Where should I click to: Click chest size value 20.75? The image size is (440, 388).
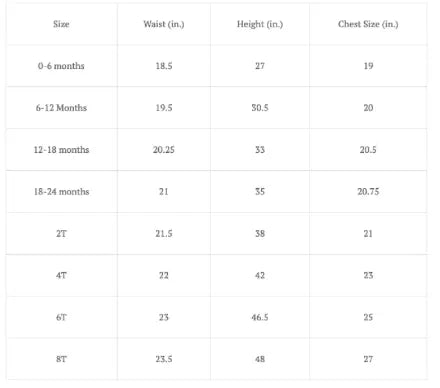coord(368,192)
